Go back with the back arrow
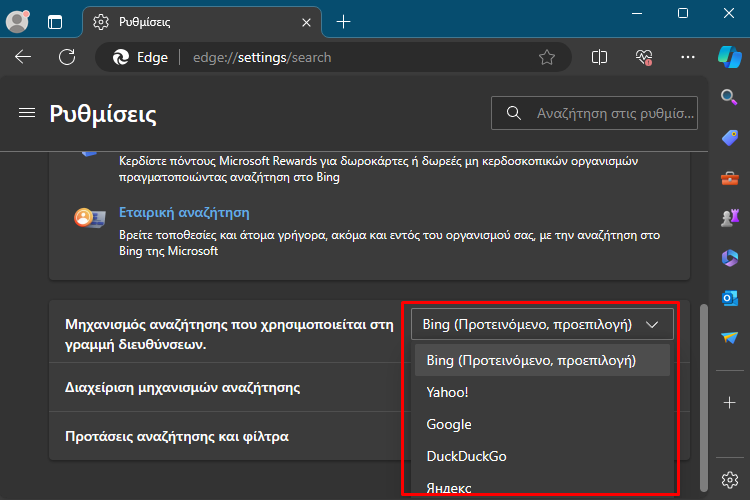 (23, 57)
